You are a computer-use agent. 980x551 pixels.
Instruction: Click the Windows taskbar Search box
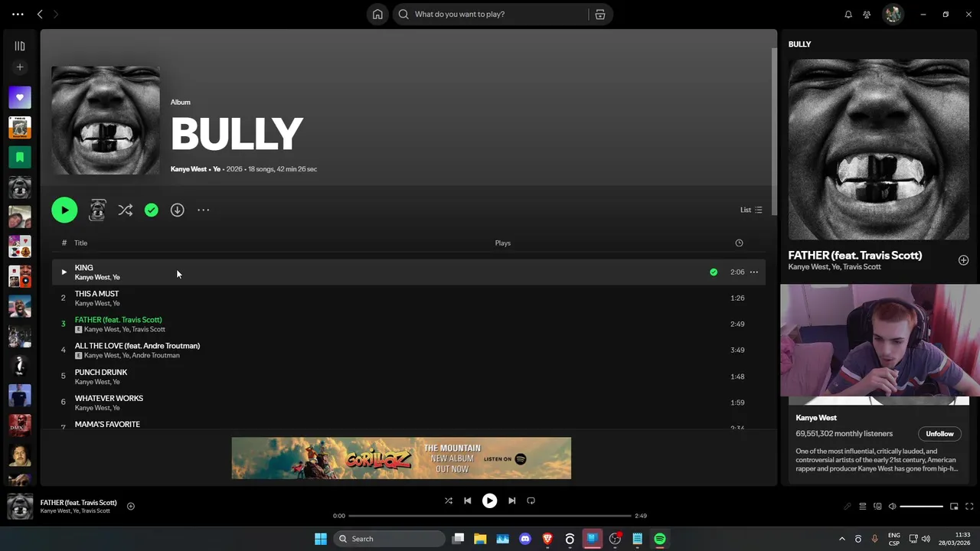pos(390,539)
